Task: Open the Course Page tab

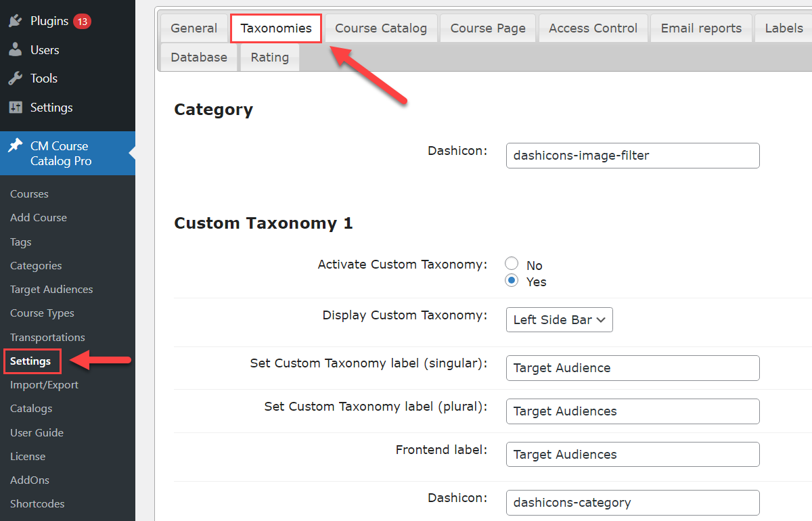Action: coord(488,28)
